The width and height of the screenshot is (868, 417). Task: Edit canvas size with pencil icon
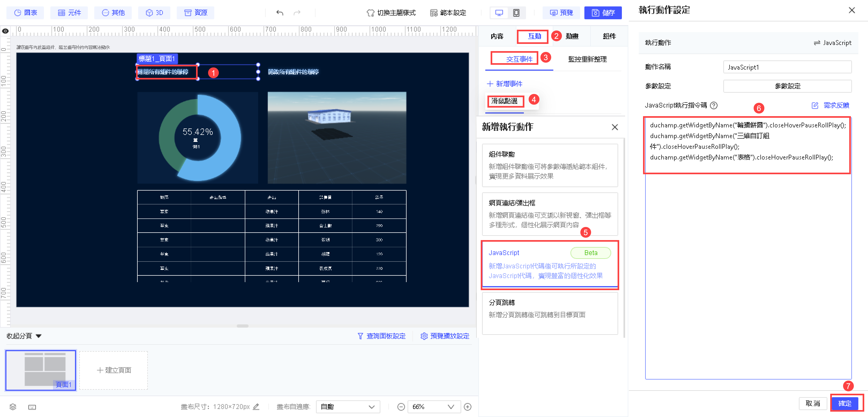pos(256,407)
